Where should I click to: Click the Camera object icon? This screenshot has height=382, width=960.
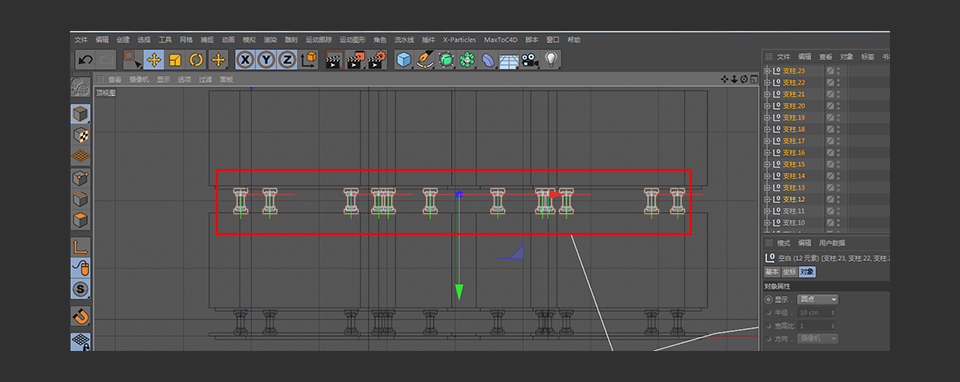click(530, 60)
